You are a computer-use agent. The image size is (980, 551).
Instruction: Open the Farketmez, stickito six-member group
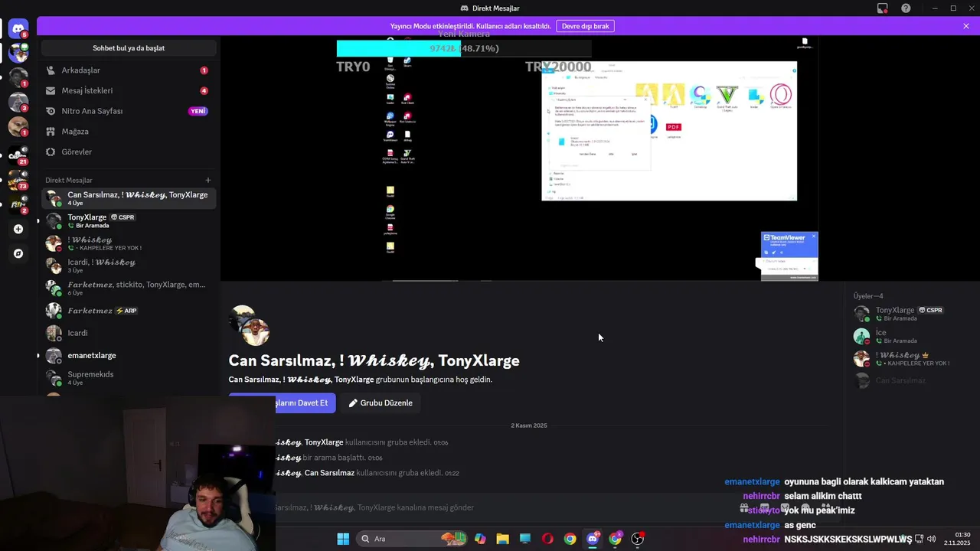(x=129, y=289)
